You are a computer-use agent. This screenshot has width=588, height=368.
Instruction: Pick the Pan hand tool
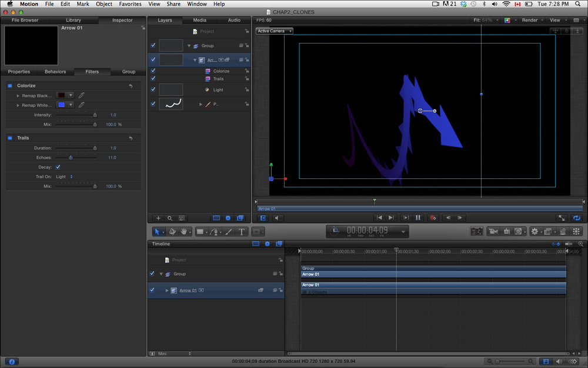point(184,231)
